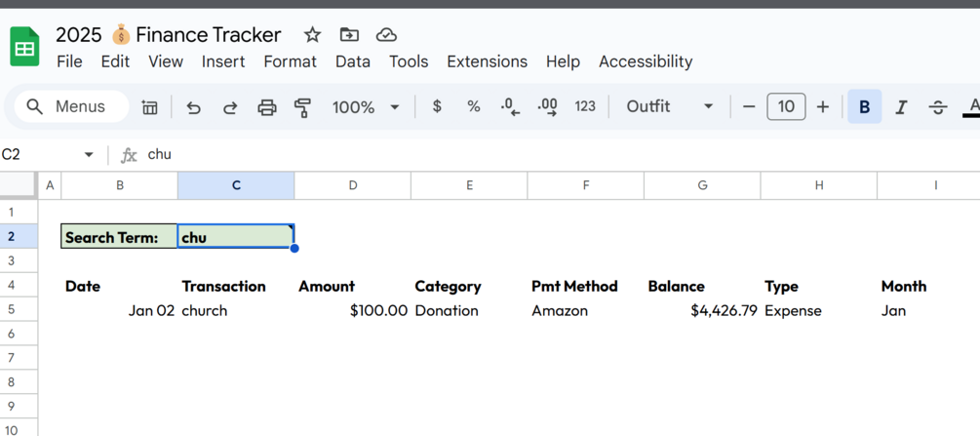This screenshot has width=980, height=436.
Task: Click the move to folder icon
Action: click(x=349, y=35)
